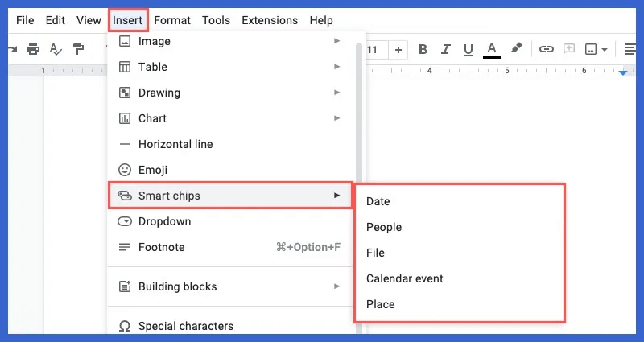Screen dimensions: 644x342
Task: Expand the Drawing submenu arrow
Action: coord(336,93)
